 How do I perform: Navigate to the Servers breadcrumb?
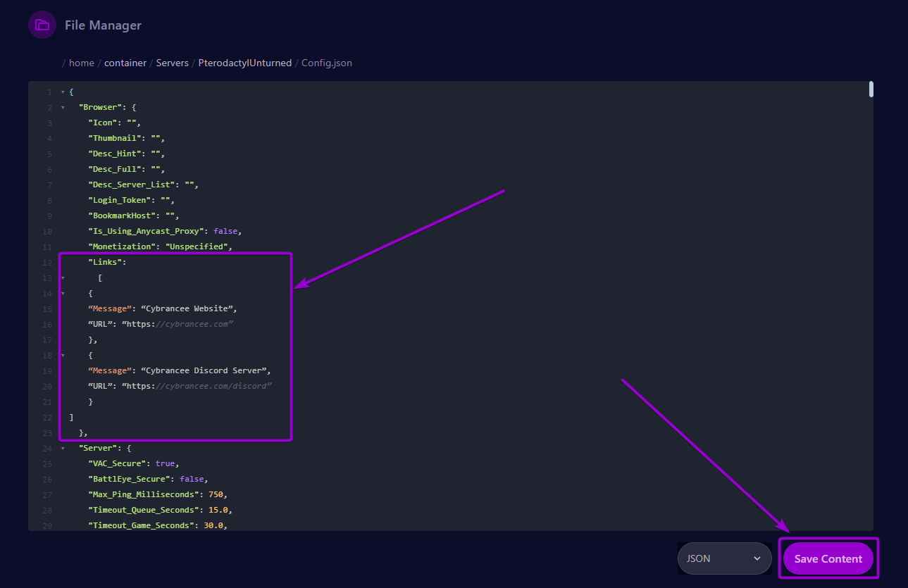[x=173, y=63]
